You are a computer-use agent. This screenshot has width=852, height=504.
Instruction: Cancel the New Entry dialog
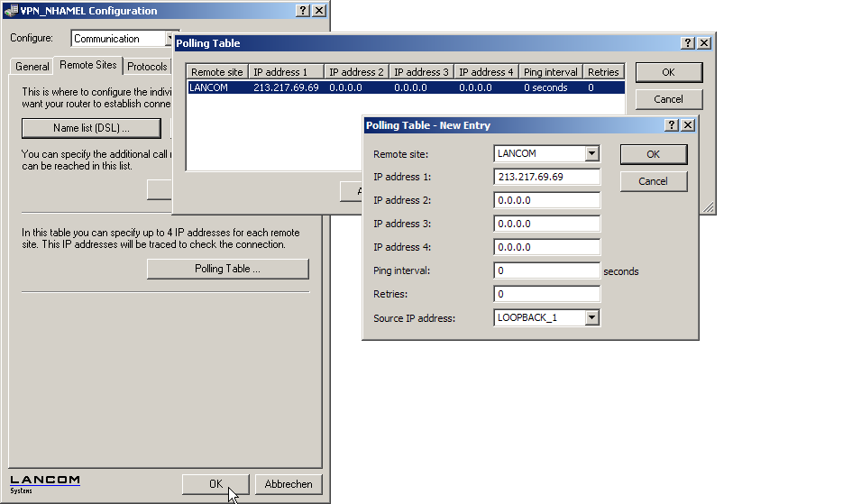coord(653,181)
